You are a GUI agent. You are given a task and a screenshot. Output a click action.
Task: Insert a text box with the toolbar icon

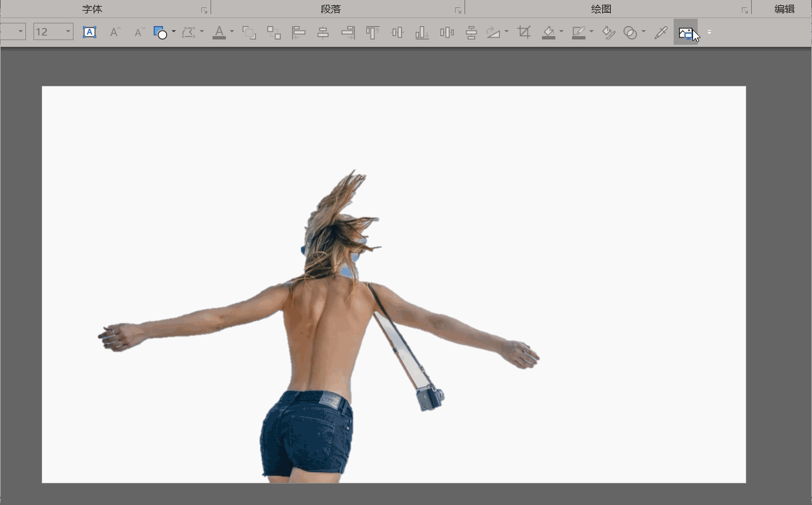90,32
